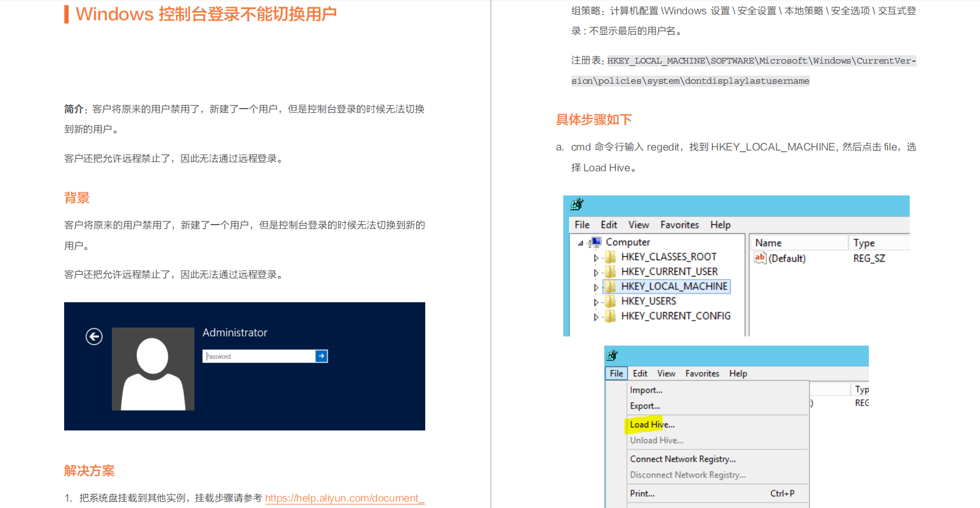Expand HKEY_CURRENT_USER node arrow

coord(596,272)
